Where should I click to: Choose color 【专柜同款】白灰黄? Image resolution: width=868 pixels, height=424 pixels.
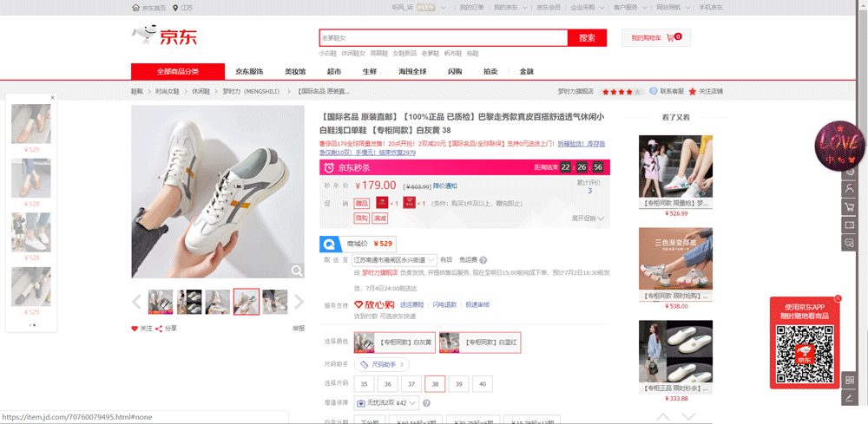click(395, 342)
